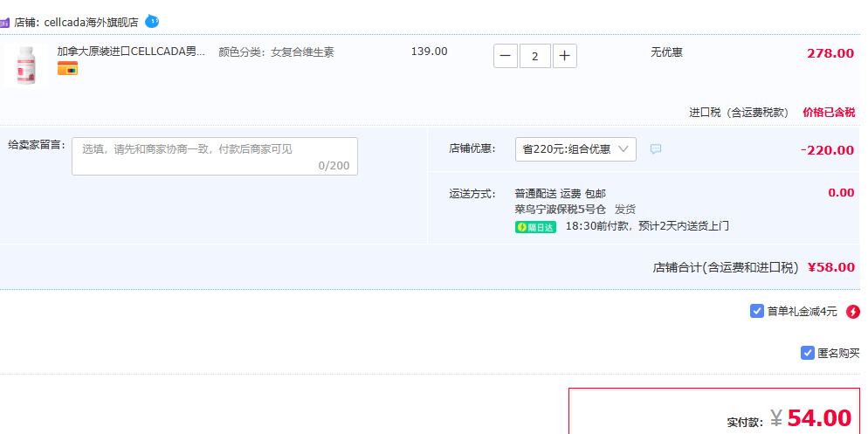Screen dimensions: 868x434
Task: Click the blue Wangwang chat icon beside store name
Action: pos(152,22)
